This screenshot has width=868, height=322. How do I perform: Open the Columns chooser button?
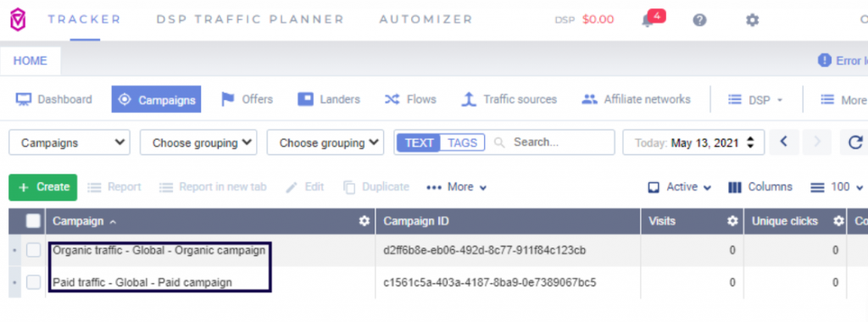click(760, 187)
